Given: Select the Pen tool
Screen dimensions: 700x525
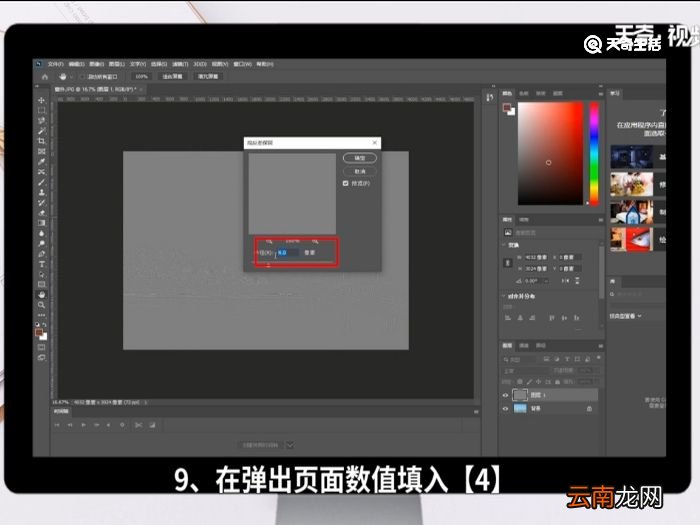Looking at the screenshot, I should [41, 254].
